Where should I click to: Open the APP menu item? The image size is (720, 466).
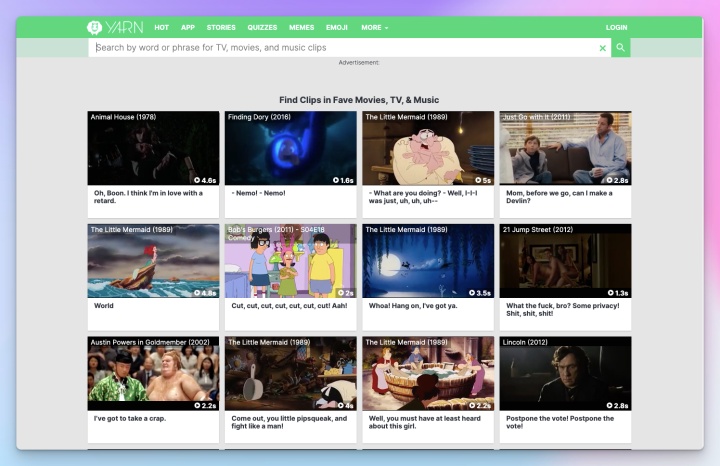point(188,28)
